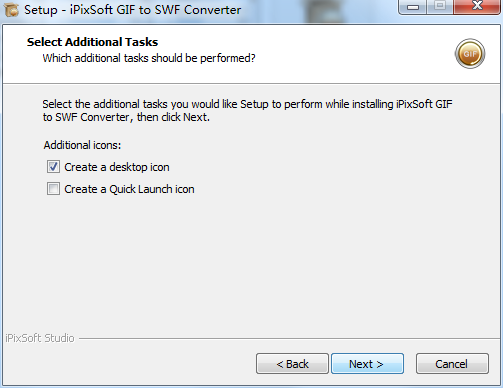Image resolution: width=503 pixels, height=388 pixels.
Task: Click the 'iPixSoft Studio' footer text
Action: point(40,338)
